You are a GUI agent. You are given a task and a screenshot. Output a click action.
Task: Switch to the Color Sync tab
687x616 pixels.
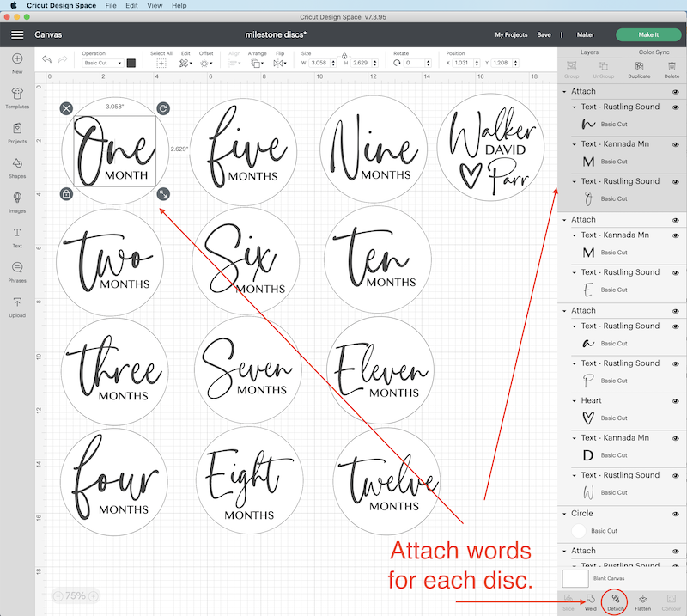(654, 52)
